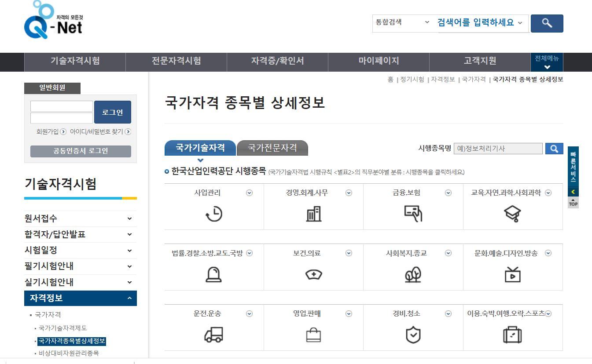This screenshot has width=592, height=364.
Task: Click the suitcase icon under 이용.숙박.여행.오락.스포츠
Action: [x=512, y=335]
